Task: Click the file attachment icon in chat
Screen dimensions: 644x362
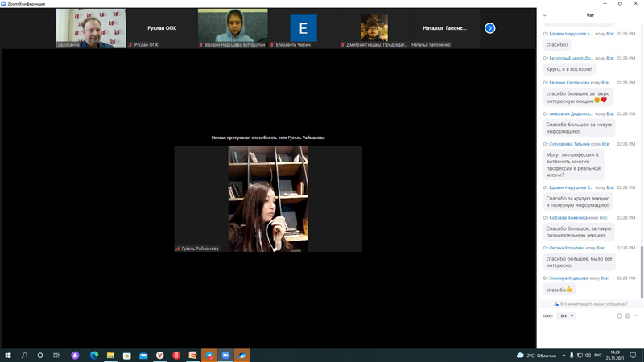Action: pyautogui.click(x=620, y=316)
